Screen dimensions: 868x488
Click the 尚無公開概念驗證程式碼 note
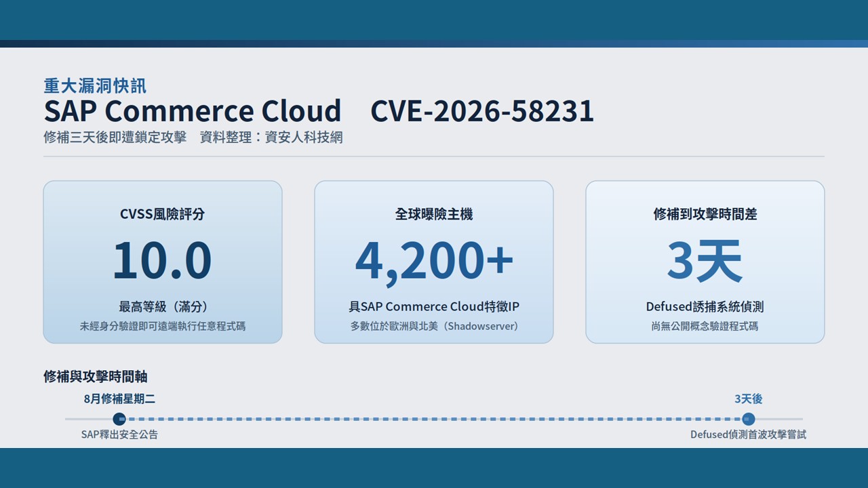coord(705,326)
